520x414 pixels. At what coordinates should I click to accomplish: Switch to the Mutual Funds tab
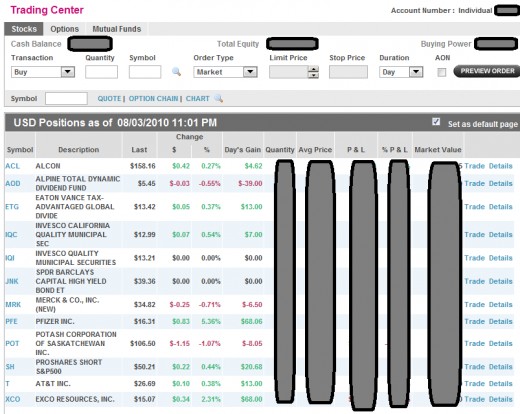[x=117, y=29]
